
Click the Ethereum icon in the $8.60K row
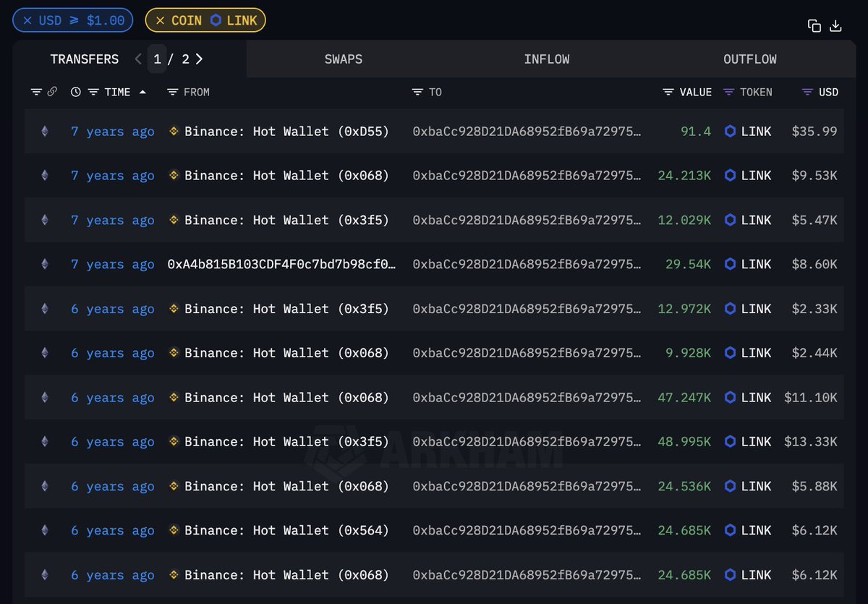45,264
